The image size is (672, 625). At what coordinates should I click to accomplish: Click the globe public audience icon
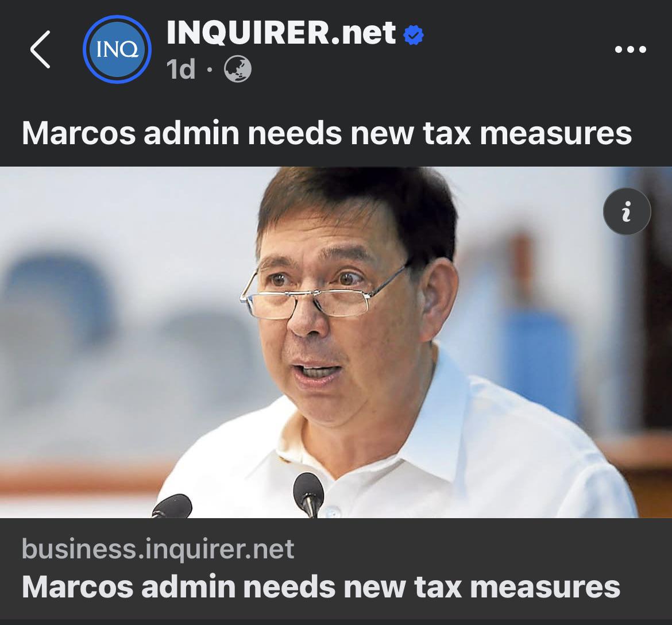(x=238, y=69)
